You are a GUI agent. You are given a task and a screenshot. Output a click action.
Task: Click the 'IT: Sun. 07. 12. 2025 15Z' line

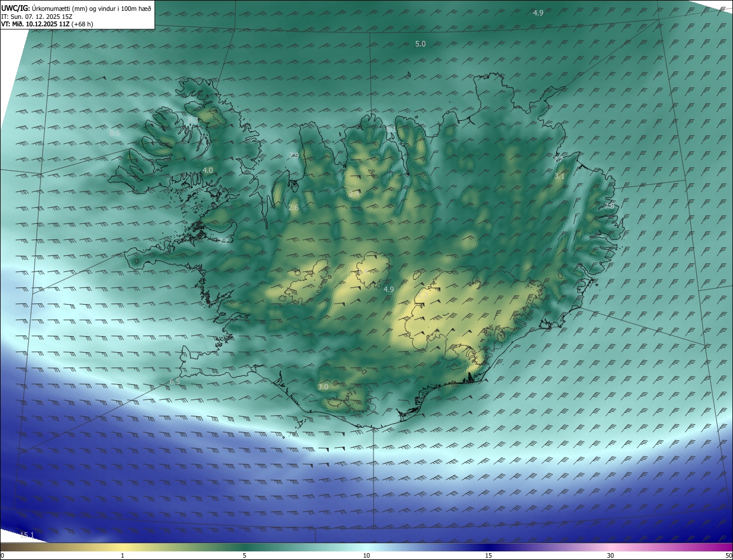(x=38, y=16)
